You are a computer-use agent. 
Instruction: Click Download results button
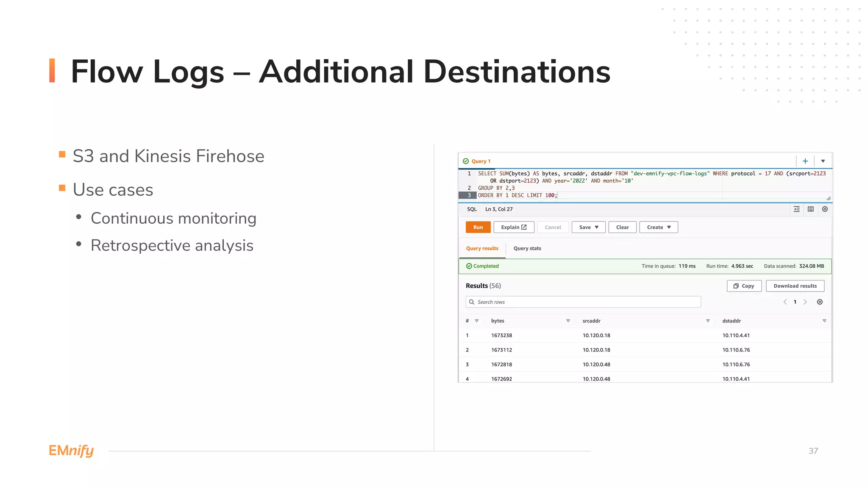click(795, 286)
